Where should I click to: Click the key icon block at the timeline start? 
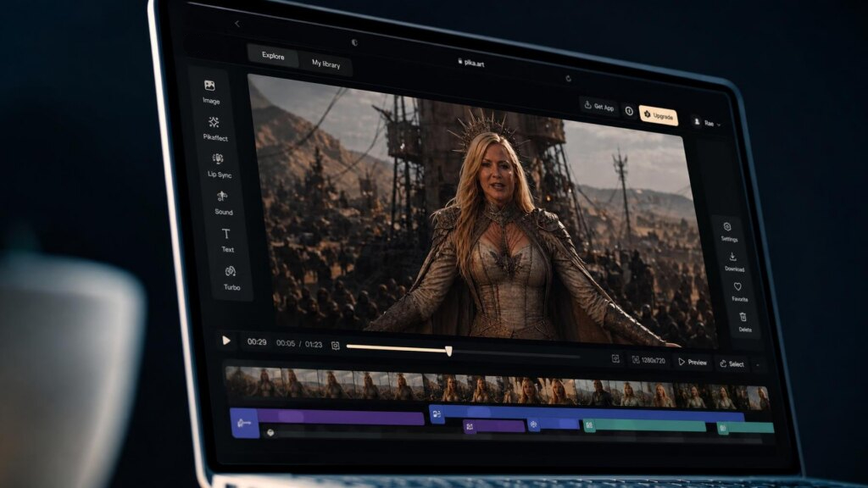tap(244, 424)
